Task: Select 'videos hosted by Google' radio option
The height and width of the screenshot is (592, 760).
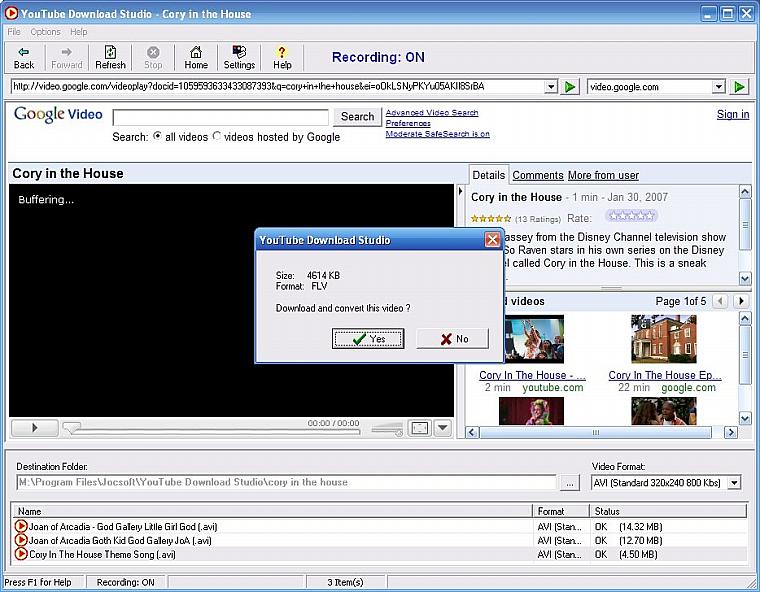Action: [x=217, y=136]
